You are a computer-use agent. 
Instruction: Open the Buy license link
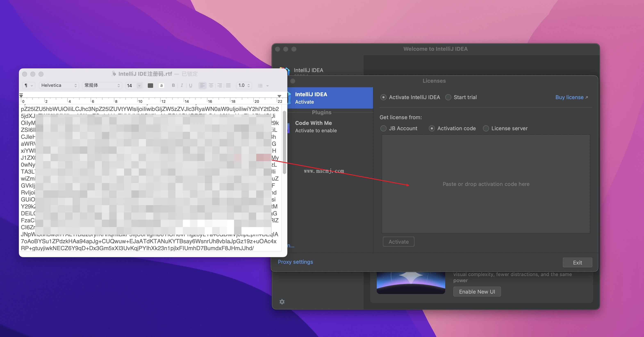571,97
